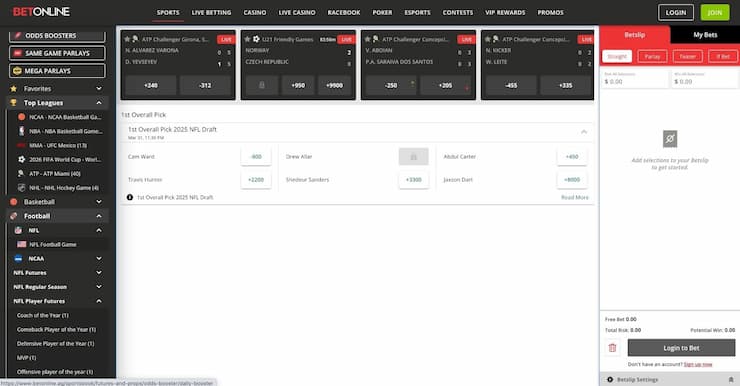The height and width of the screenshot is (386, 740).
Task: Go to the Casino section
Action: pyautogui.click(x=255, y=13)
